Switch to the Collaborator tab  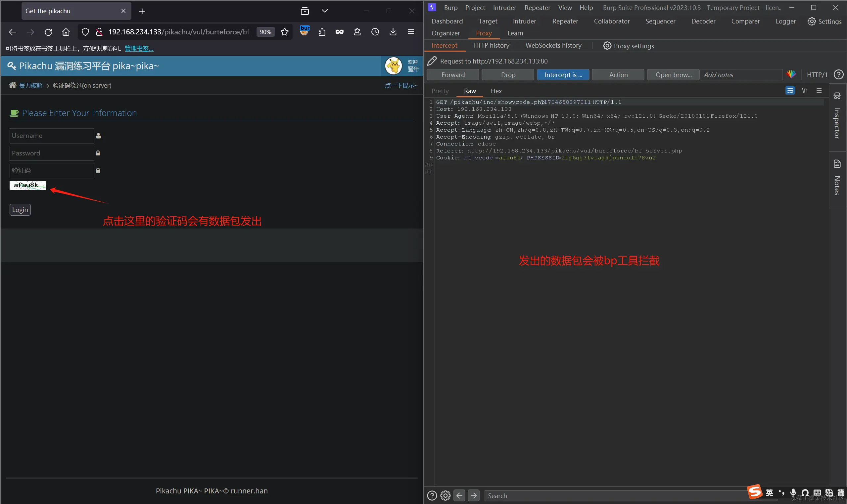(x=611, y=21)
